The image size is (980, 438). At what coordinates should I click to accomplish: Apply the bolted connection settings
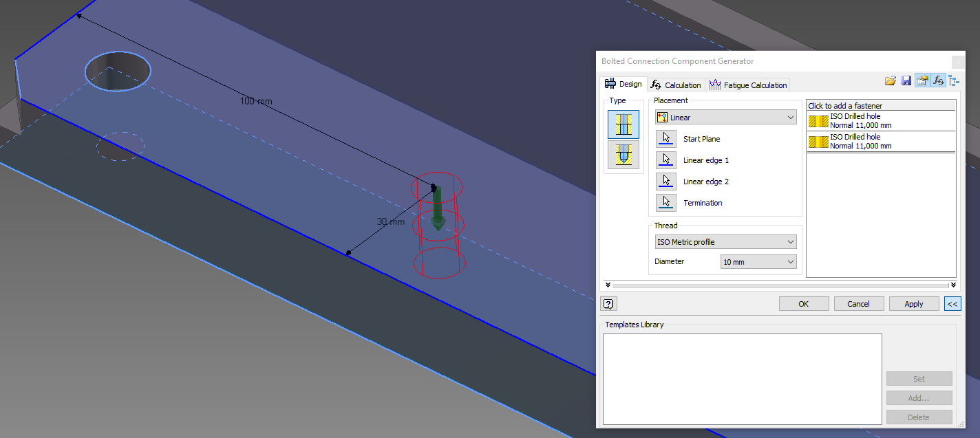(x=914, y=303)
